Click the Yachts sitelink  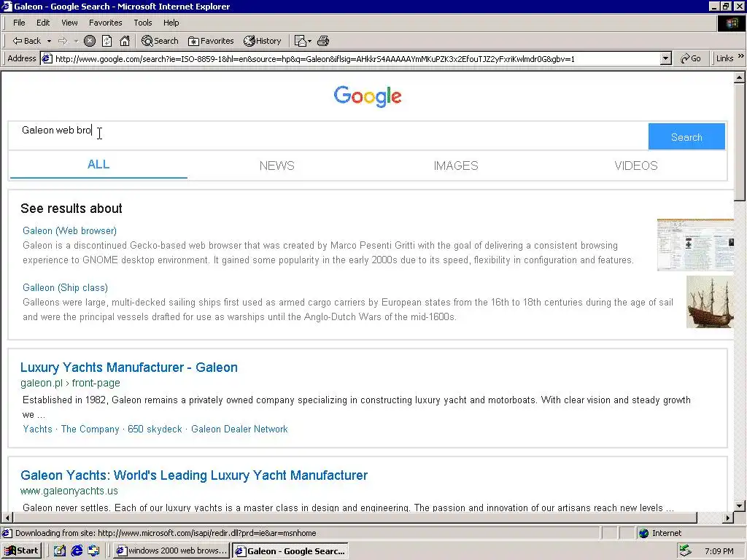point(38,429)
